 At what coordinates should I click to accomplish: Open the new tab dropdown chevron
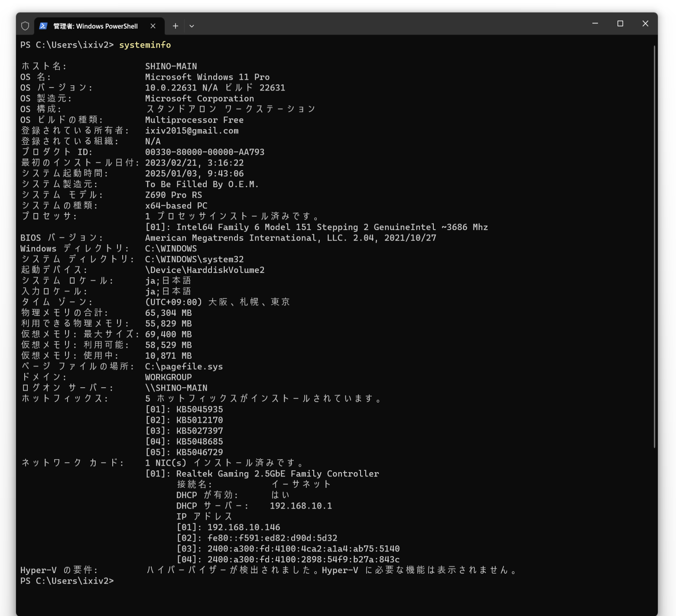coord(192,26)
